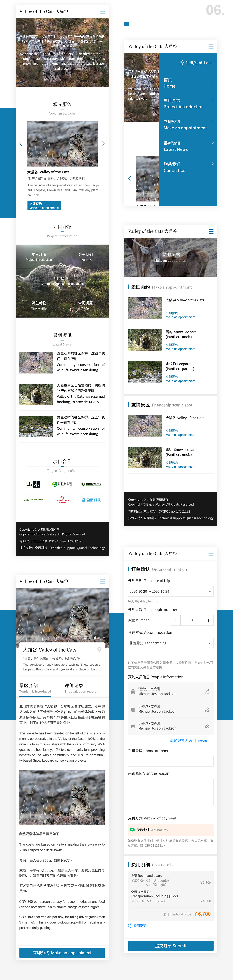The image size is (233, 980).
Task: Expand the Contact Us chevron in side menu
Action: pos(212,164)
